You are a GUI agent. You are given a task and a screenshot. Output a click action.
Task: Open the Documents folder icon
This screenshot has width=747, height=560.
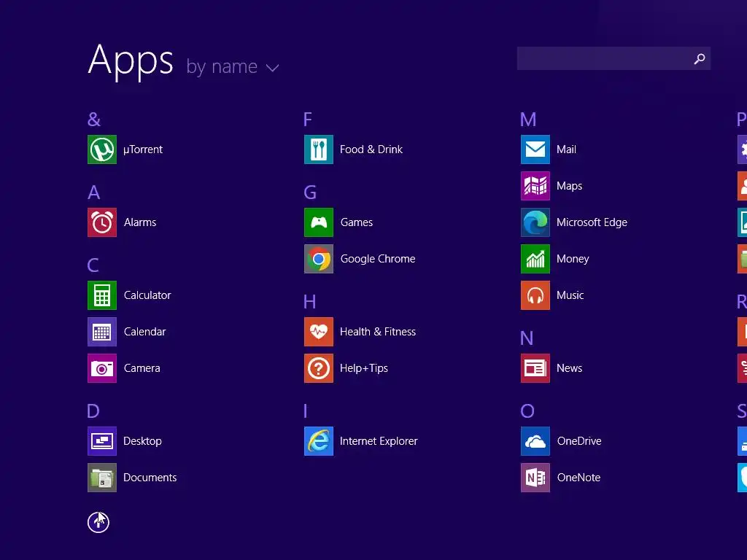(x=102, y=478)
